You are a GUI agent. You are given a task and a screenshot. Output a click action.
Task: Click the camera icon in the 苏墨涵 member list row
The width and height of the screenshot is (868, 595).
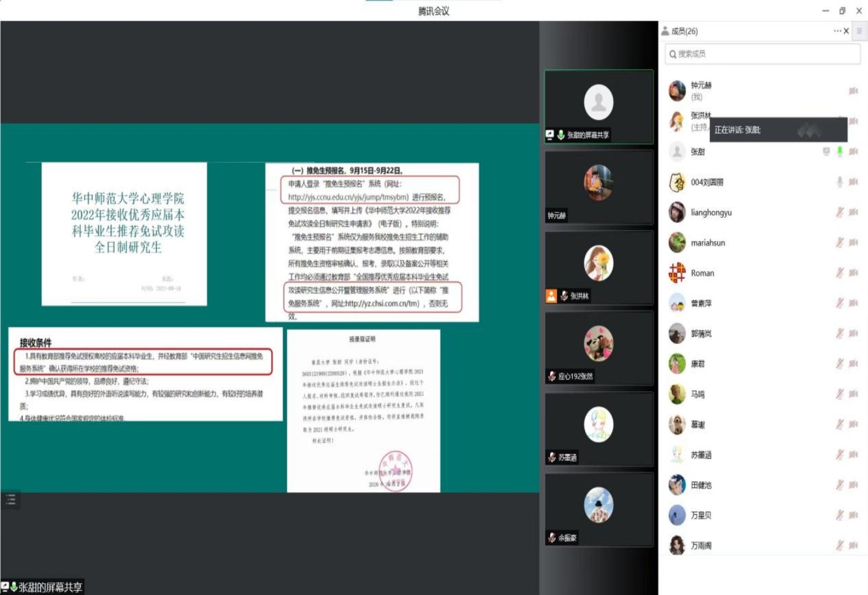[x=853, y=455]
